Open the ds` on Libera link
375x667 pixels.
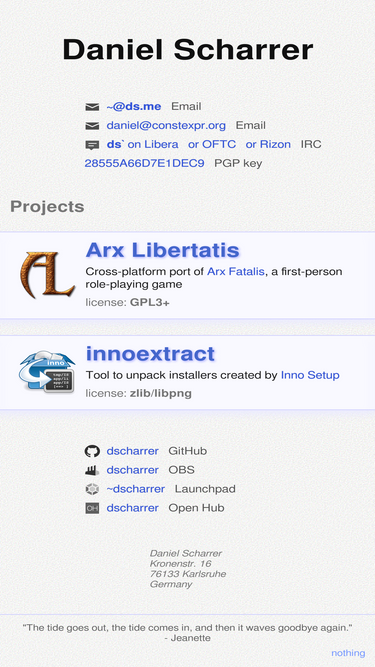(x=142, y=144)
